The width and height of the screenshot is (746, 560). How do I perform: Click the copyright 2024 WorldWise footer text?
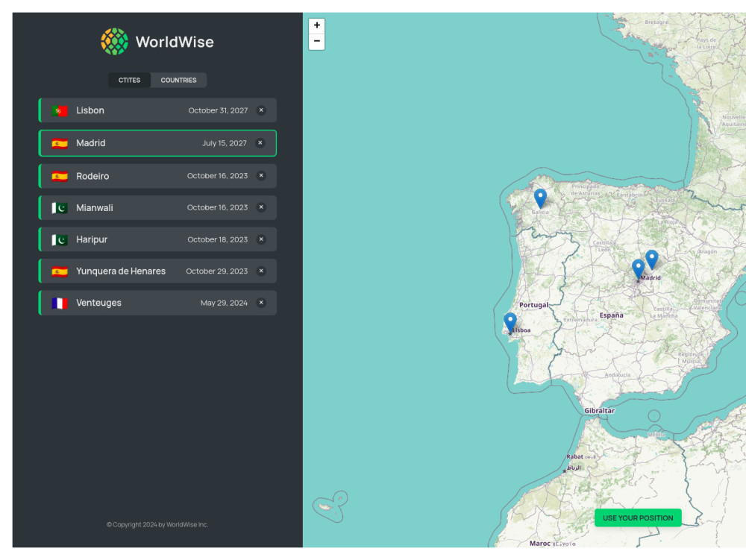pos(157,524)
